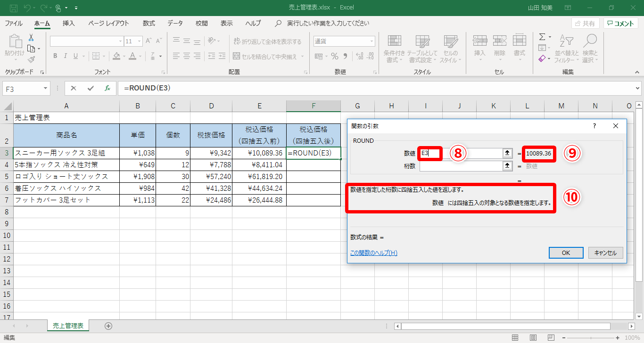644x343 pixels.
Task: Open 並べ替えとフィルター sort and filter
Action: 567,49
